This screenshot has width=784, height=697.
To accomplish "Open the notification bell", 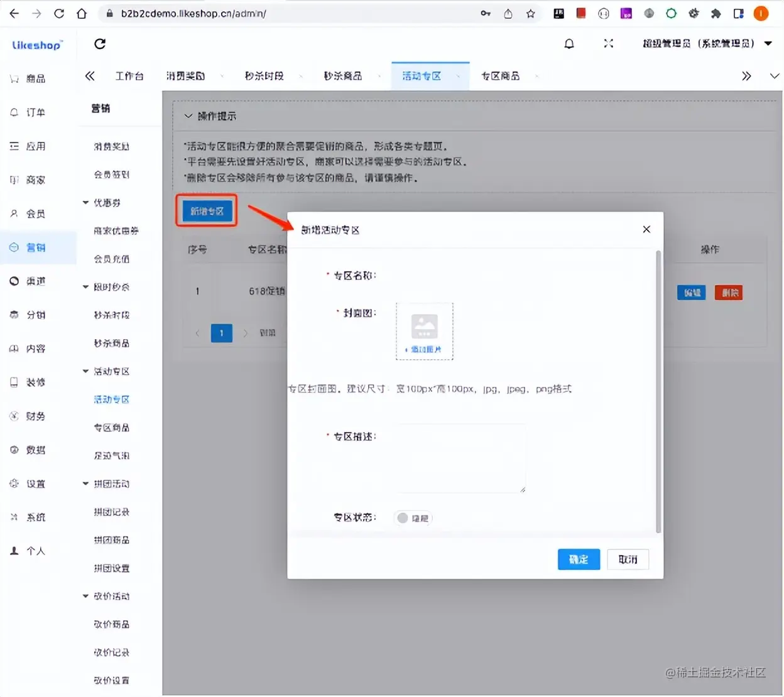I will tap(569, 43).
